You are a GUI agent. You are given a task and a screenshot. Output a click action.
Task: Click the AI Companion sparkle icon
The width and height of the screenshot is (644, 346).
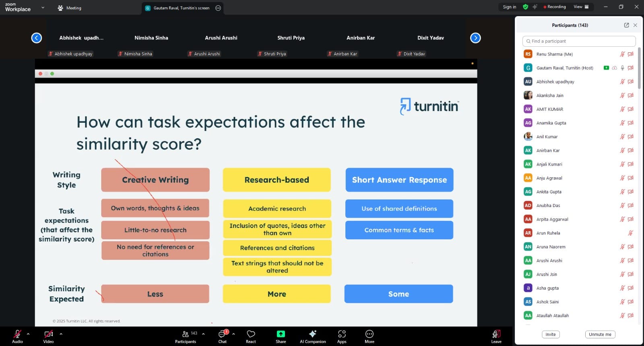pos(312,334)
